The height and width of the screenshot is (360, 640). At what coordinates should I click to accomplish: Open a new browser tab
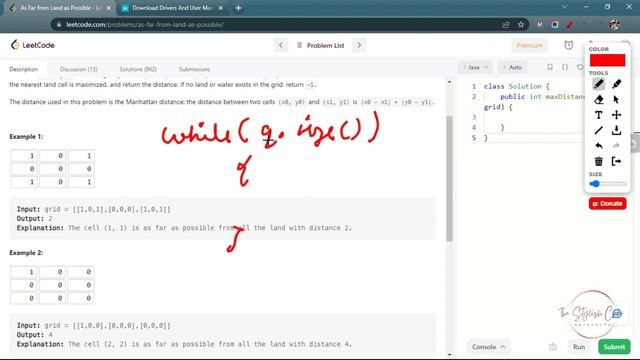(238, 8)
